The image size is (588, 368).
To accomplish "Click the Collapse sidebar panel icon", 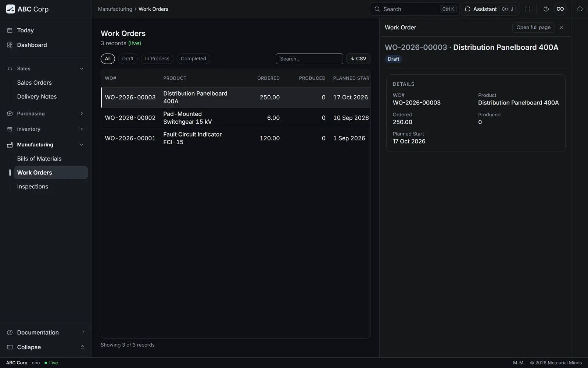I will (10, 347).
